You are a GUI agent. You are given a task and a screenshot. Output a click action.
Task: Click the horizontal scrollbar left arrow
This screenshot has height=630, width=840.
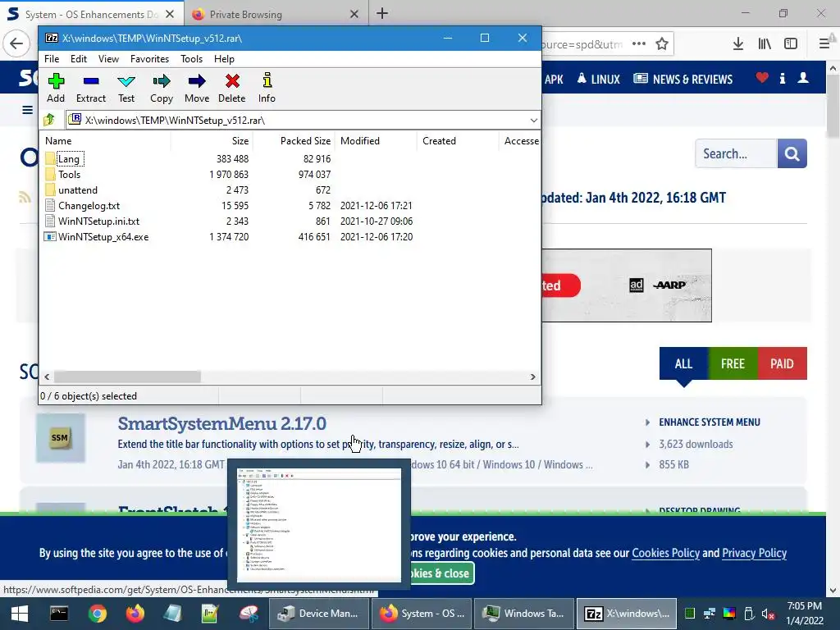47,377
